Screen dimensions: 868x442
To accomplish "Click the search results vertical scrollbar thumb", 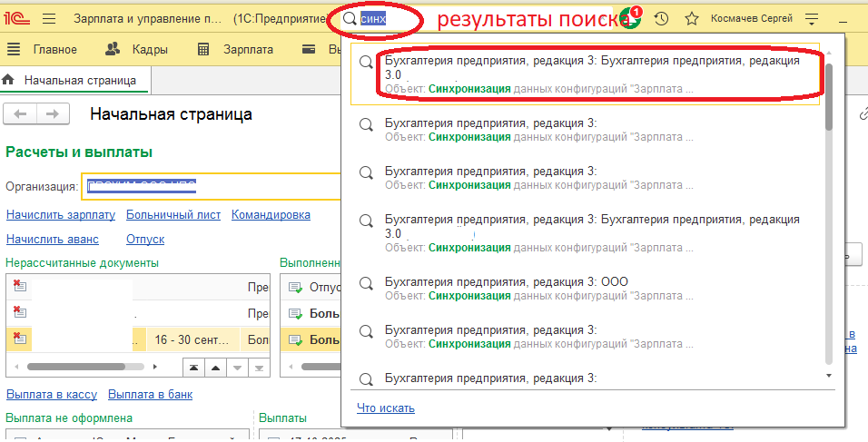I will coord(829,97).
